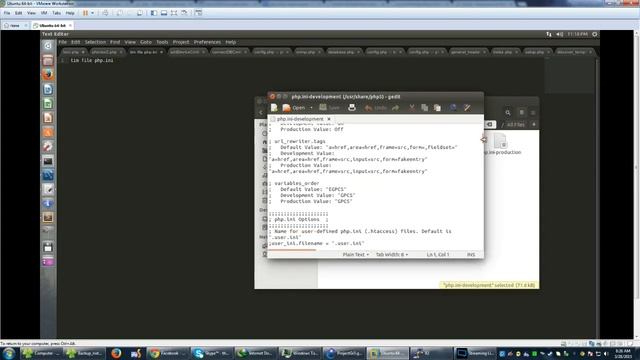Click the Find magnifier icon in gedit
Viewport: 640px width, 360px height.
[x=453, y=108]
